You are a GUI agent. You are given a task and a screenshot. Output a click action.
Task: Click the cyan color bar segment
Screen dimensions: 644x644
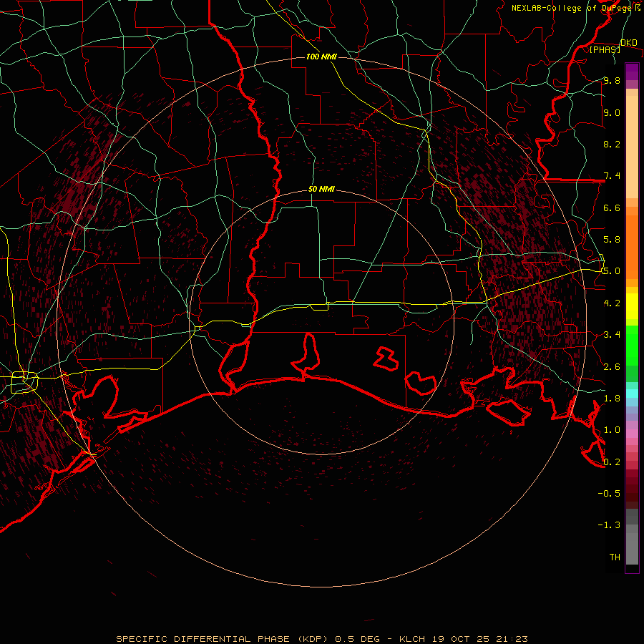[x=632, y=394]
